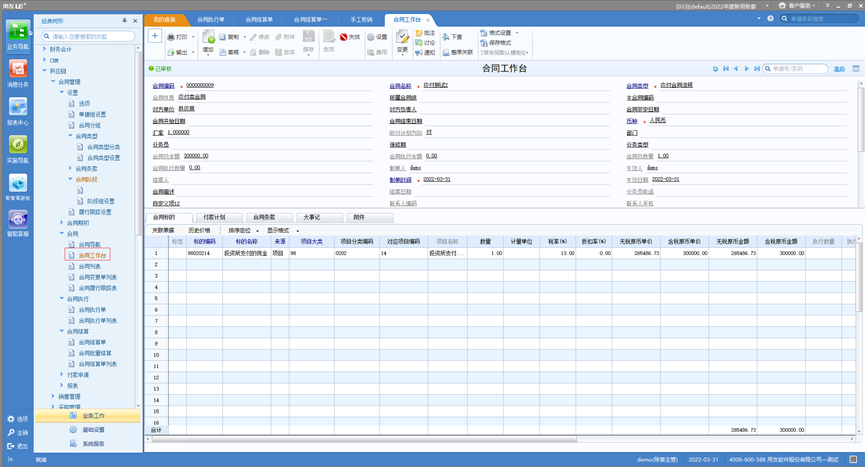
Task: Open the 格式设置 dropdown arrow
Action: tap(517, 33)
